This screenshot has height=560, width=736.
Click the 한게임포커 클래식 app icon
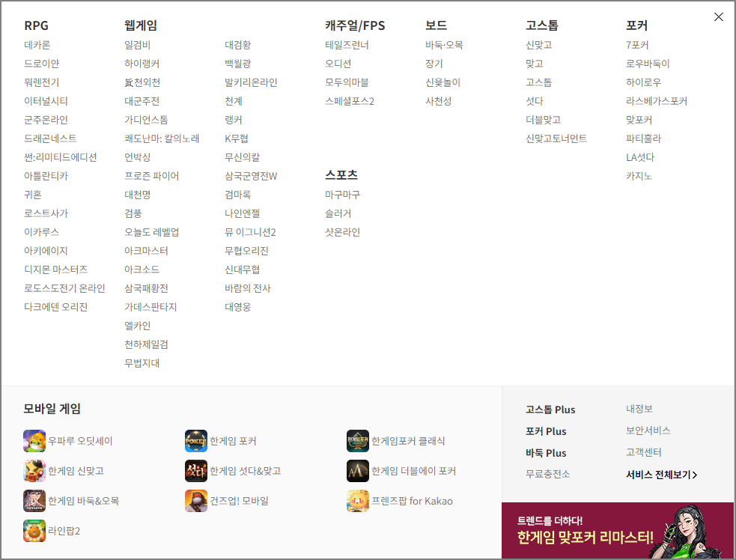click(358, 441)
